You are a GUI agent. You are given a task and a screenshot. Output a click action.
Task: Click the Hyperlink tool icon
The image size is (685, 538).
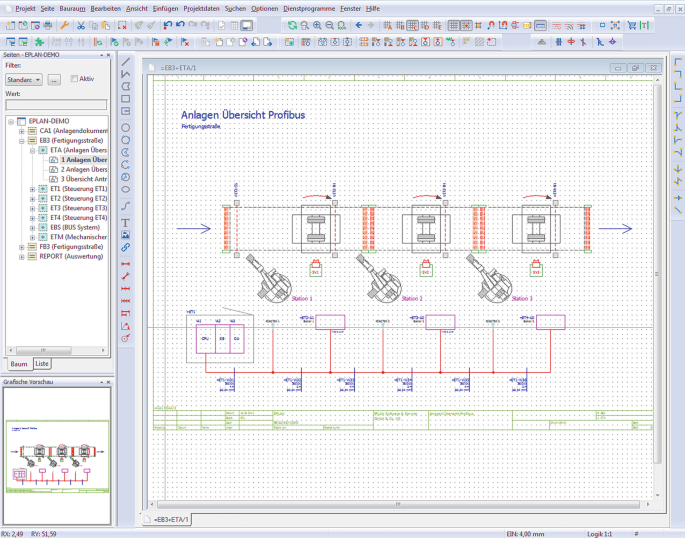pos(126,246)
